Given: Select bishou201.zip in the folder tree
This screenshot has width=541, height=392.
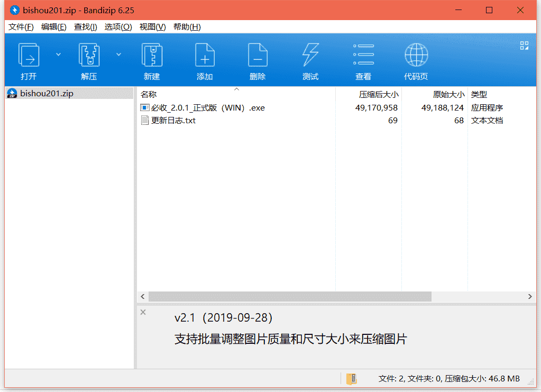Looking at the screenshot, I should point(47,94).
